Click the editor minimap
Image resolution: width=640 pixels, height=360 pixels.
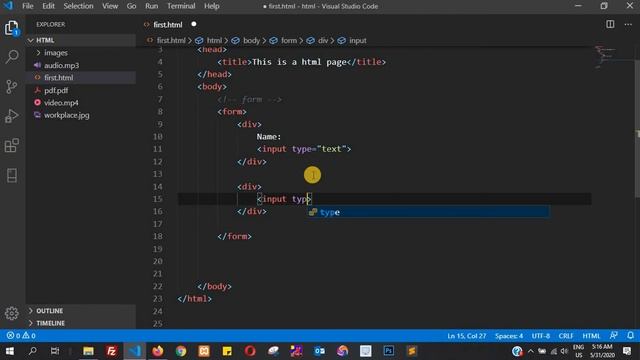[x=612, y=57]
